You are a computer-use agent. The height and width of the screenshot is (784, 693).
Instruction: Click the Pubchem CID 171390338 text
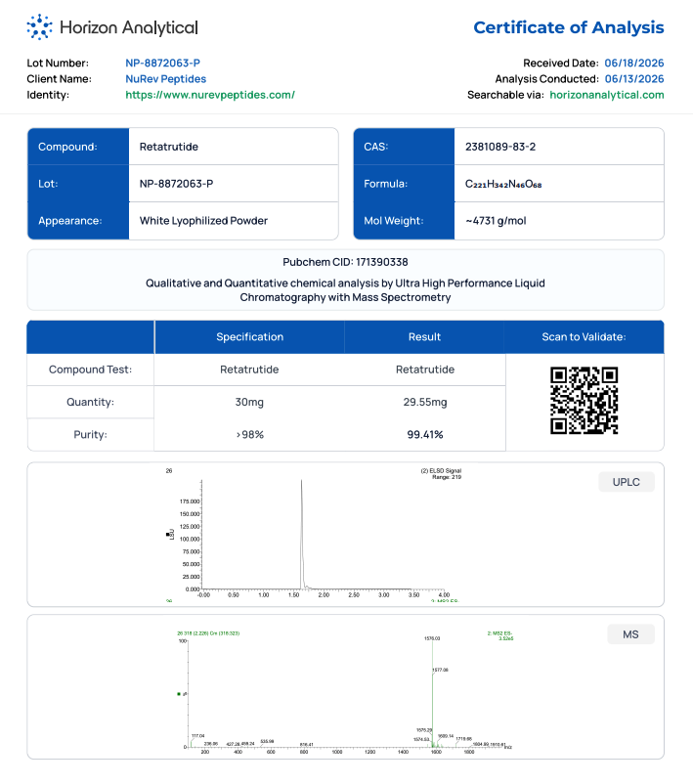[x=345, y=262]
